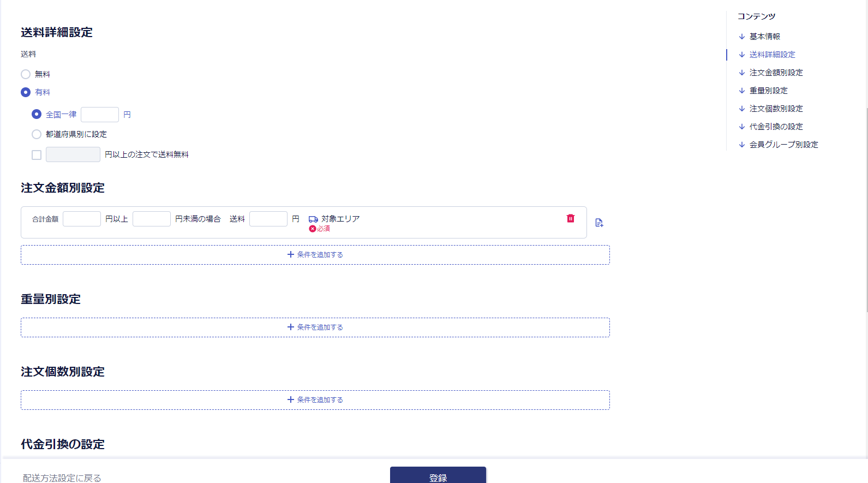The width and height of the screenshot is (868, 483).
Task: Jump to 注文金額別設定 in contents
Action: [x=776, y=73]
